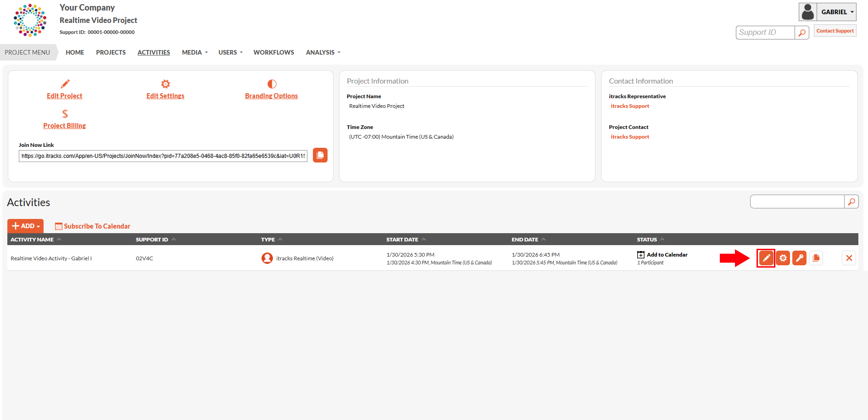Delete the activity with the red X icon

click(x=849, y=258)
